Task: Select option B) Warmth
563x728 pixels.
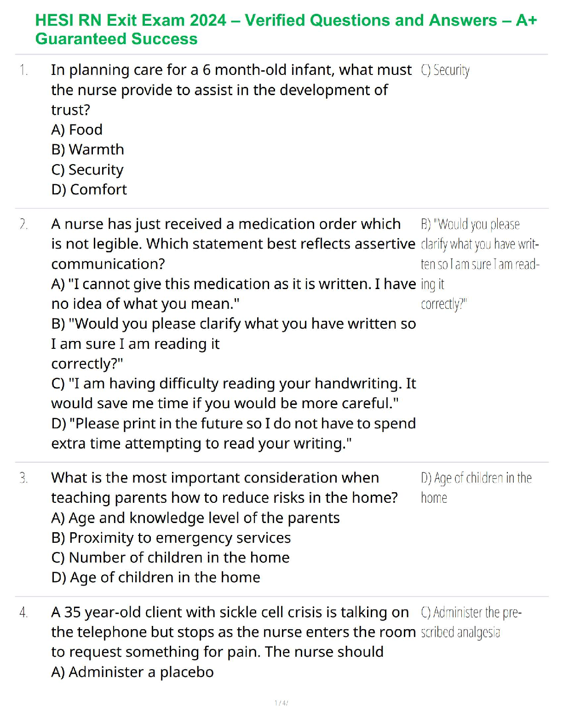Action: point(88,149)
